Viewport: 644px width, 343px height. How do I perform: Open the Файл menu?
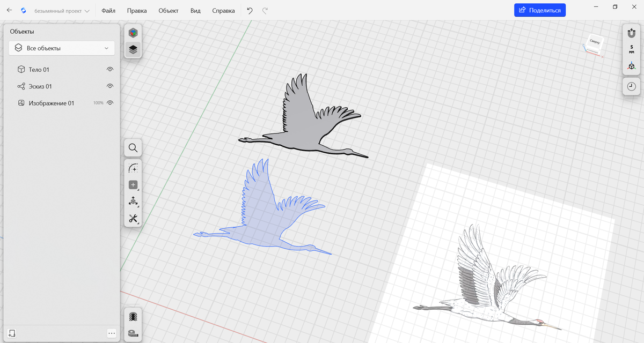(x=108, y=11)
